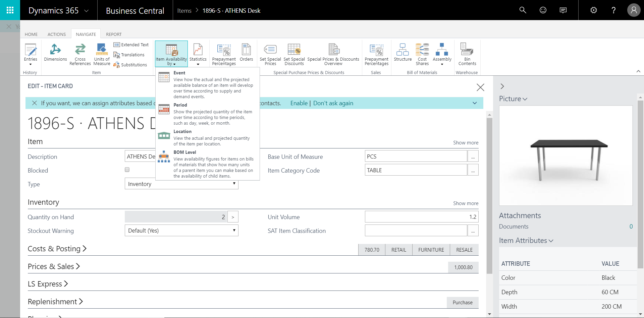Open the help question mark icon
Viewport: 644px width, 318px height.
[x=613, y=10]
